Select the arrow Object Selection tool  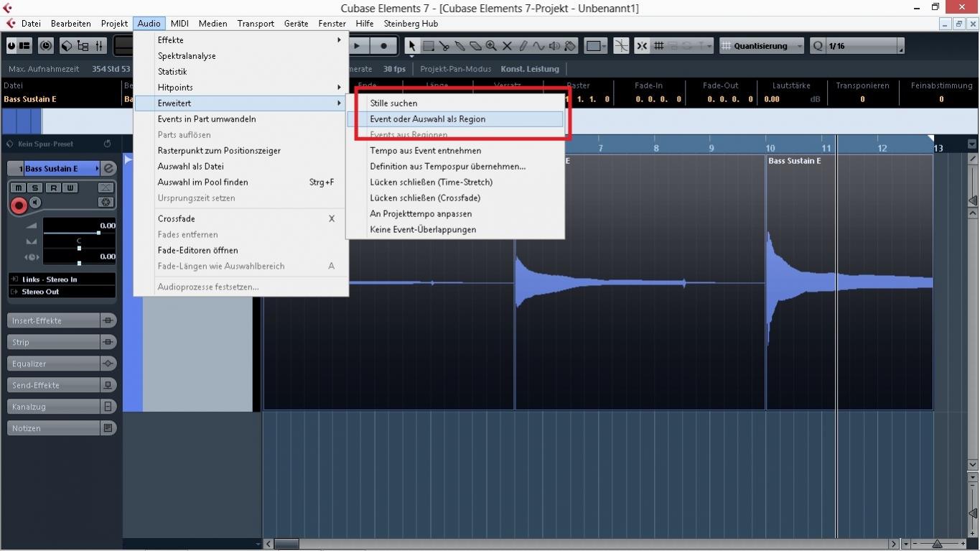coord(412,46)
